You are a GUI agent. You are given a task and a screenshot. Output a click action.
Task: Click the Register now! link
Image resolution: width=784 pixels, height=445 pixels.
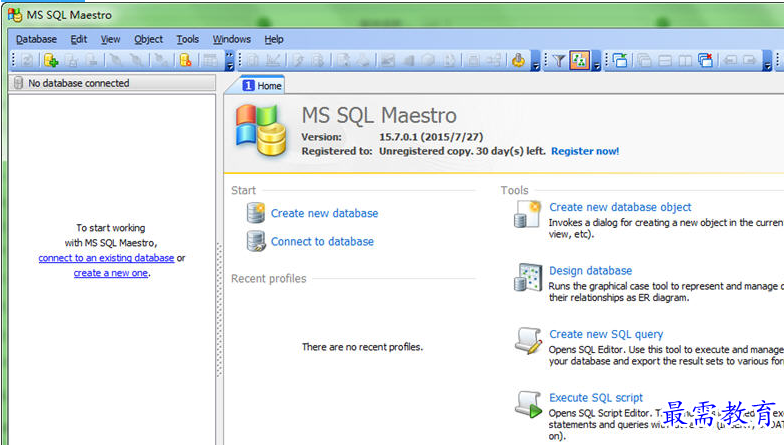click(x=585, y=151)
